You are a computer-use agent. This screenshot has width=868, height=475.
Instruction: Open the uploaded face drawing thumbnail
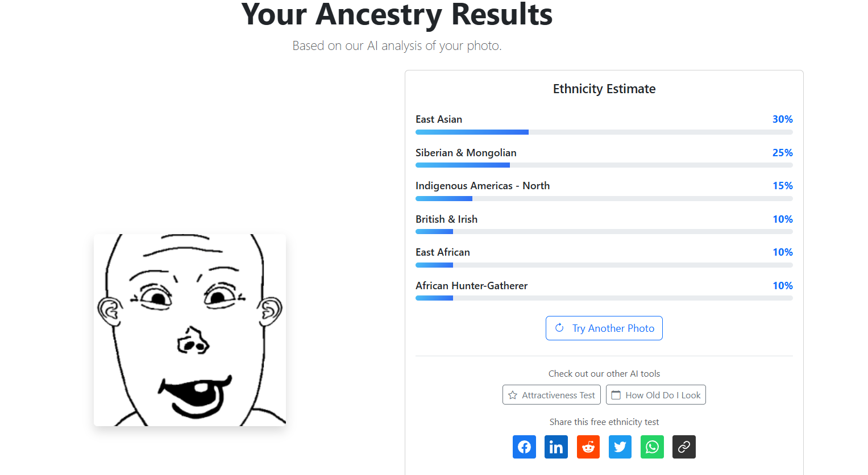coord(190,330)
